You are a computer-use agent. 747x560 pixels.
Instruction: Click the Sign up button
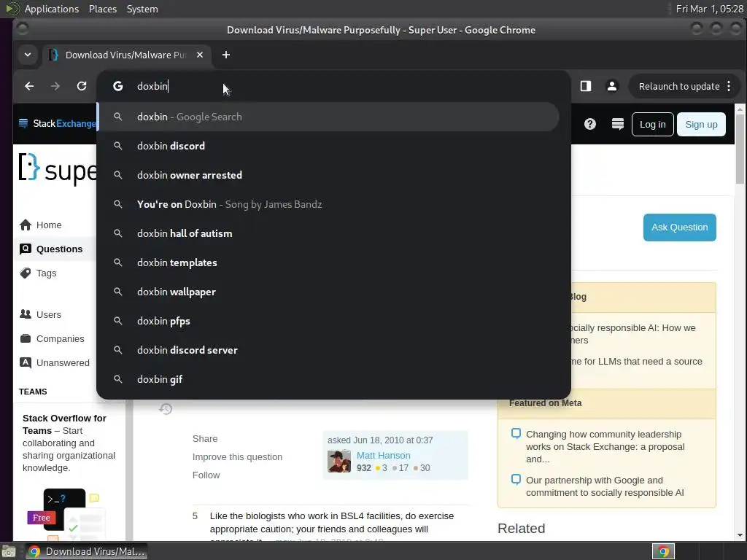701,124
